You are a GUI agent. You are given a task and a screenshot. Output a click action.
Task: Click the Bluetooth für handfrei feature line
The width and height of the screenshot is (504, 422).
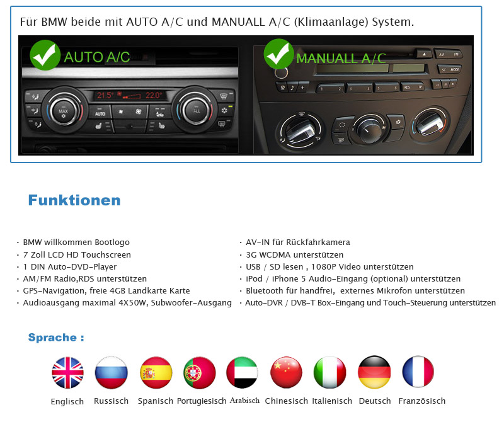click(x=355, y=291)
